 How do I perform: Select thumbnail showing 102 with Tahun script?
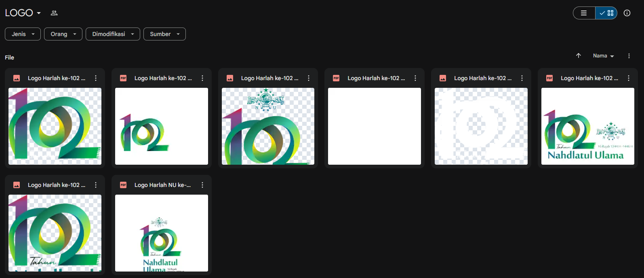(55, 233)
